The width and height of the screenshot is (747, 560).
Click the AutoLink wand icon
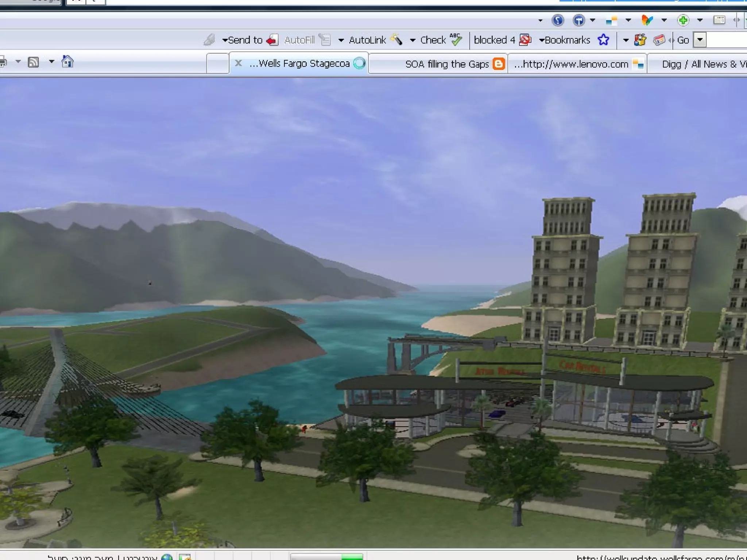[396, 39]
